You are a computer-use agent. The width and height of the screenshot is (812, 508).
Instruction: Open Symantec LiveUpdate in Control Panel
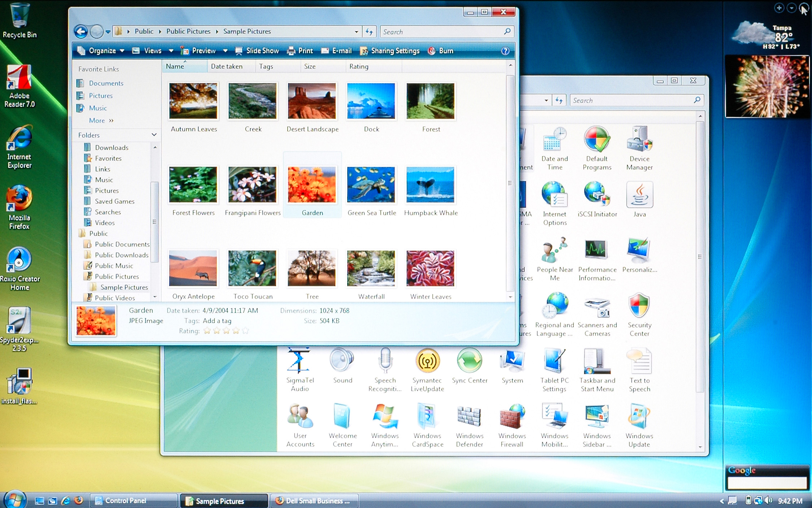[427, 370]
